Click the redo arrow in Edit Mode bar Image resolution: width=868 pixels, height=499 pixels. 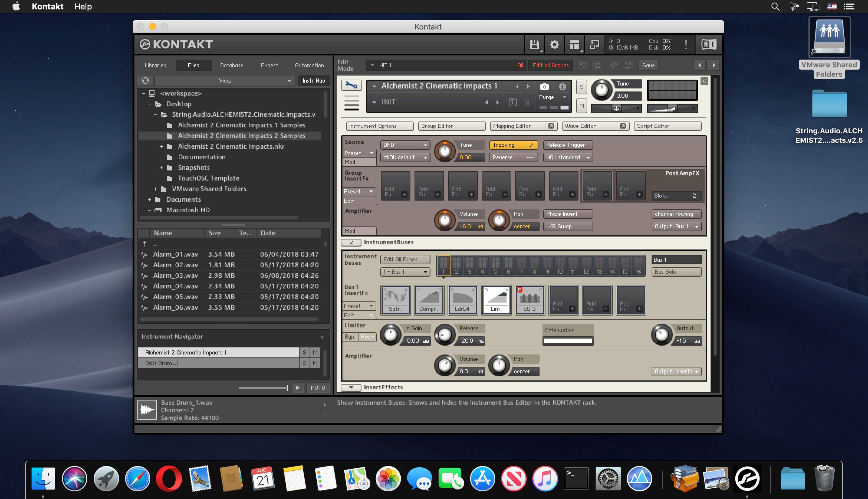(x=614, y=65)
